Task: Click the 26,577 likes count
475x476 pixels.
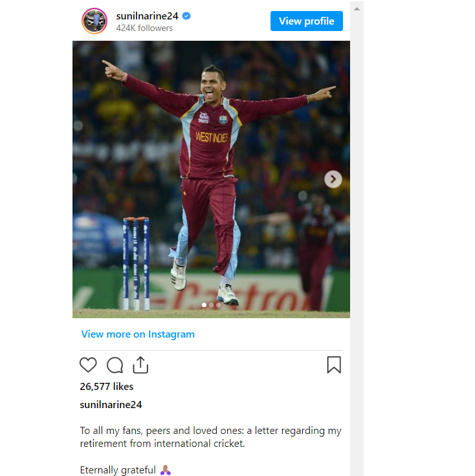Action: pyautogui.click(x=107, y=387)
